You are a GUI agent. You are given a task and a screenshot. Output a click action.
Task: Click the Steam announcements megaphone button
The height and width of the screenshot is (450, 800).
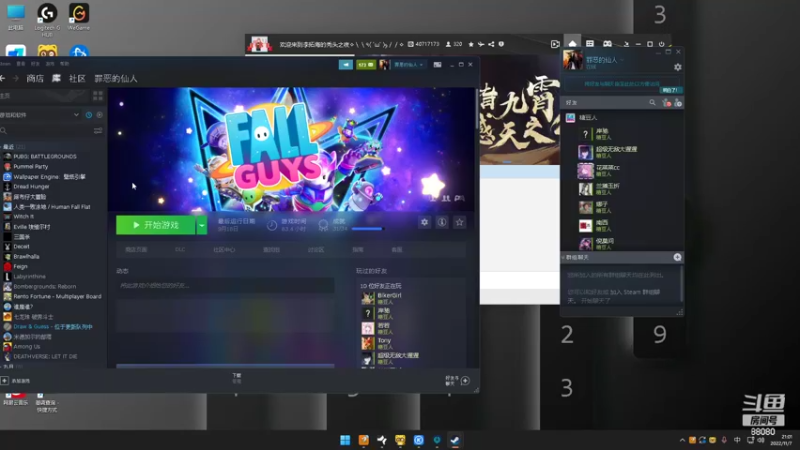point(346,65)
